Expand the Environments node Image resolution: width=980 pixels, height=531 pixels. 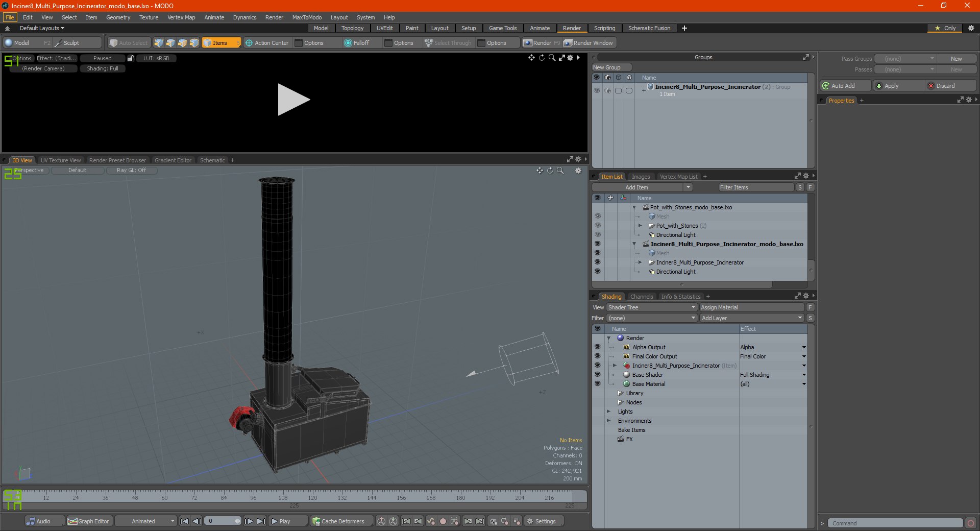click(x=608, y=421)
